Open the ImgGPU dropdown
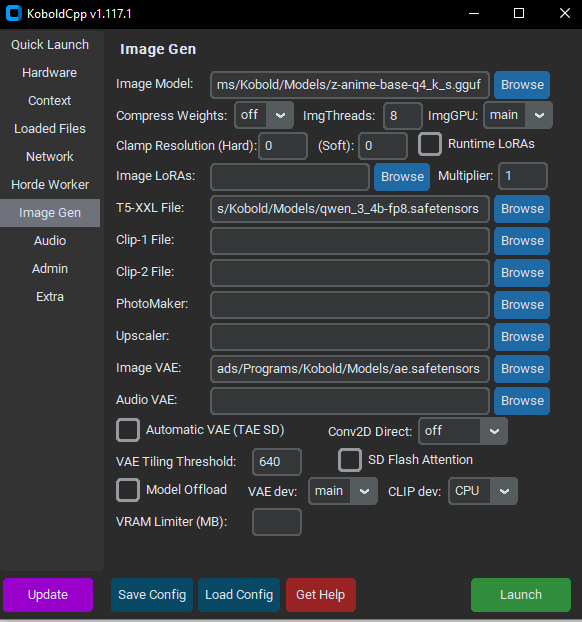This screenshot has width=582, height=622. 518,115
